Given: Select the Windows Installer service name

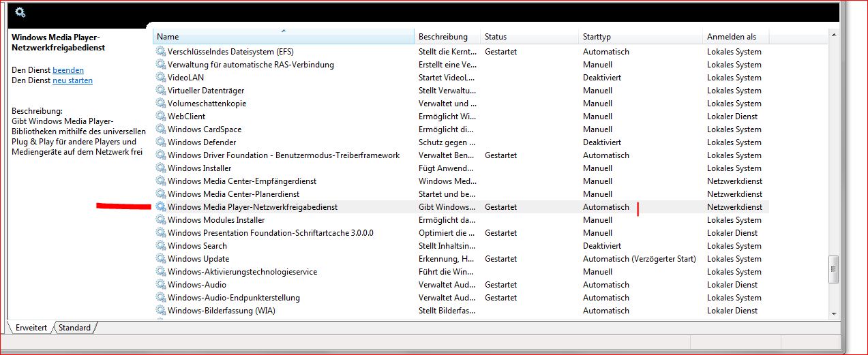Looking at the screenshot, I should coord(199,168).
